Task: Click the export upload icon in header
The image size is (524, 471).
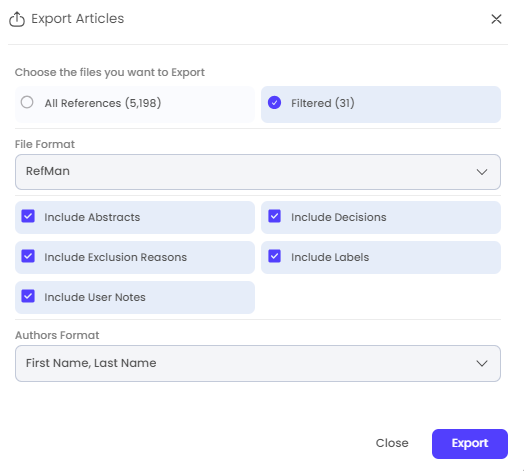Action: point(17,19)
